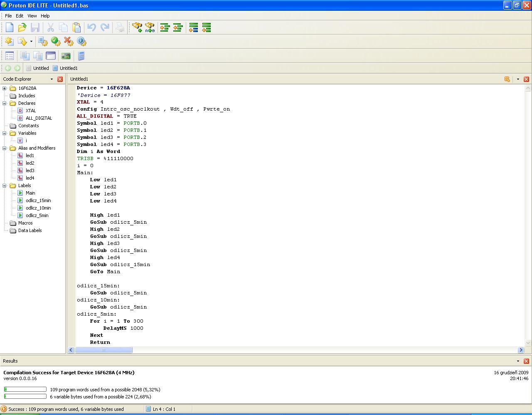Close the Untitled1 editor panel

526,79
